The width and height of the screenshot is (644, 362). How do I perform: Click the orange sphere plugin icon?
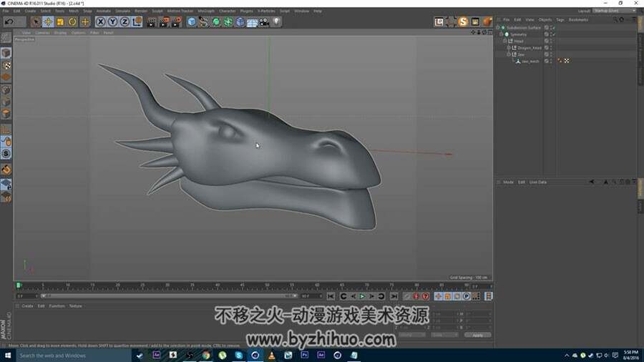[487, 21]
